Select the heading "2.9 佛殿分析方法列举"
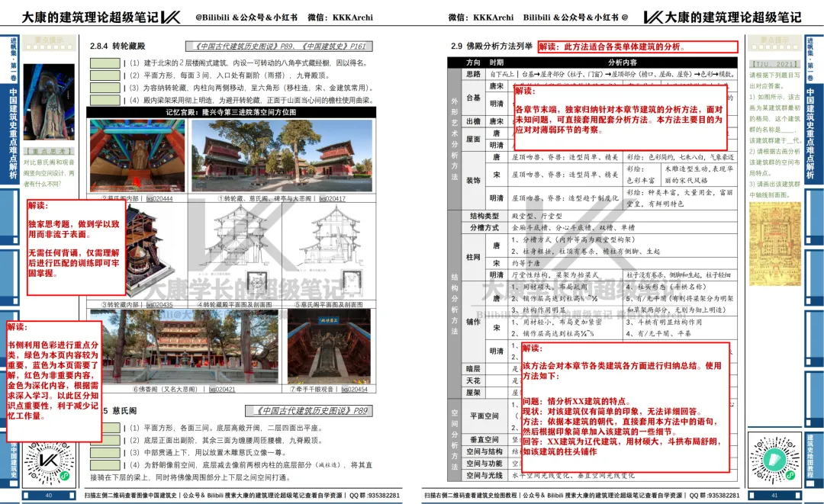 pos(491,47)
